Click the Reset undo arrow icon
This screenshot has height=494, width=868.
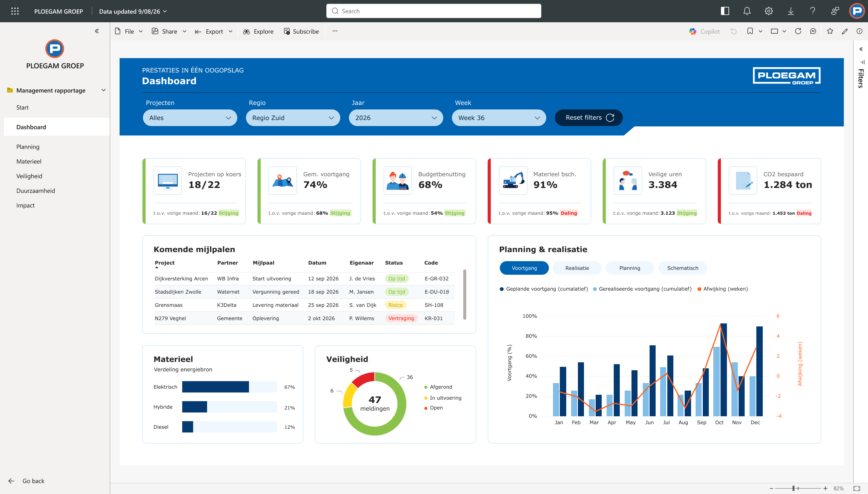[x=734, y=31]
